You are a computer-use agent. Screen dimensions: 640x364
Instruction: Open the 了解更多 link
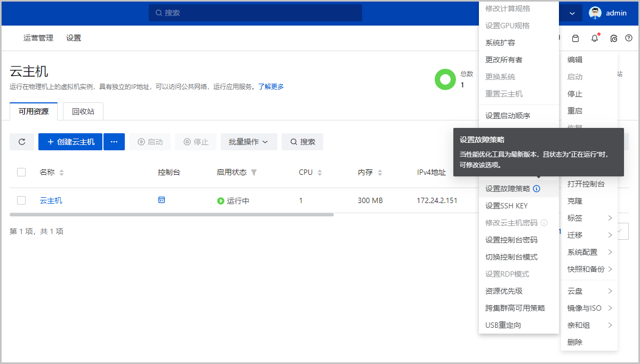pyautogui.click(x=271, y=86)
